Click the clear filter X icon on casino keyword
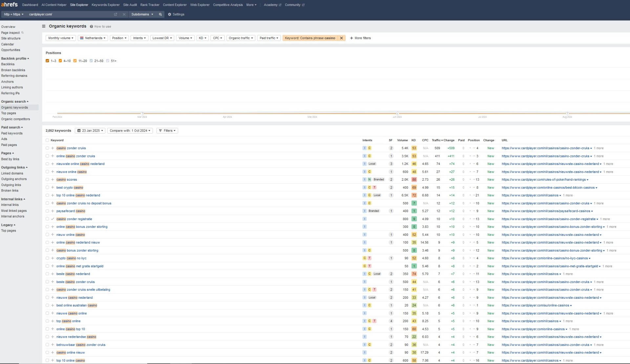This screenshot has height=364, width=630. 342,38
